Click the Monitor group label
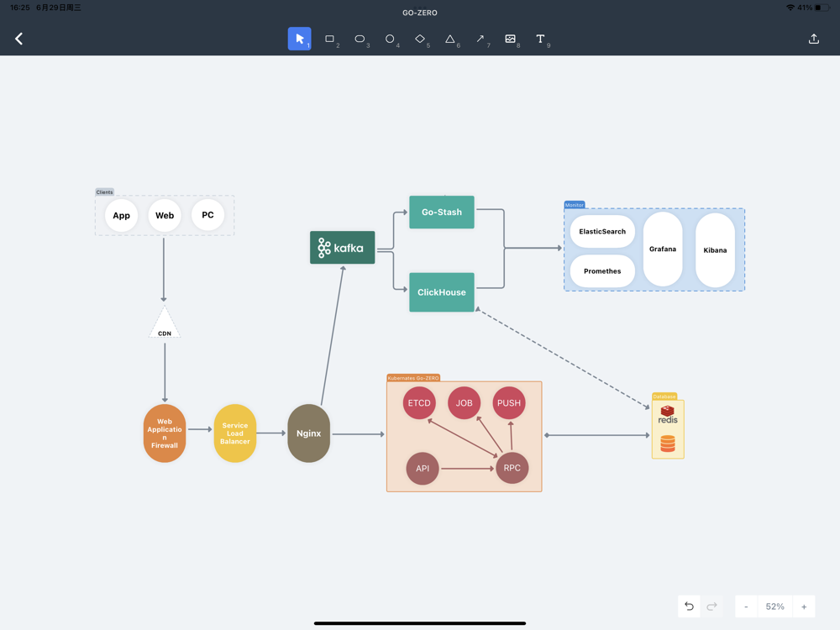840x630 pixels. point(575,205)
